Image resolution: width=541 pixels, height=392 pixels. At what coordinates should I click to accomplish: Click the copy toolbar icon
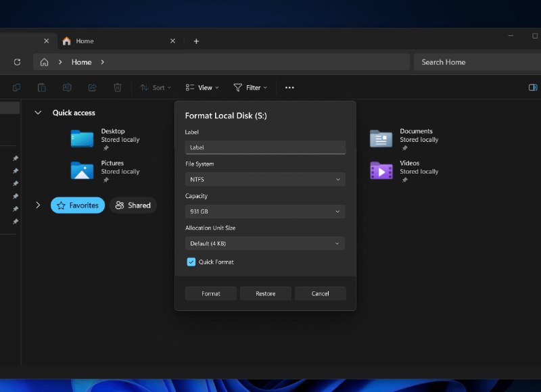[x=16, y=88]
